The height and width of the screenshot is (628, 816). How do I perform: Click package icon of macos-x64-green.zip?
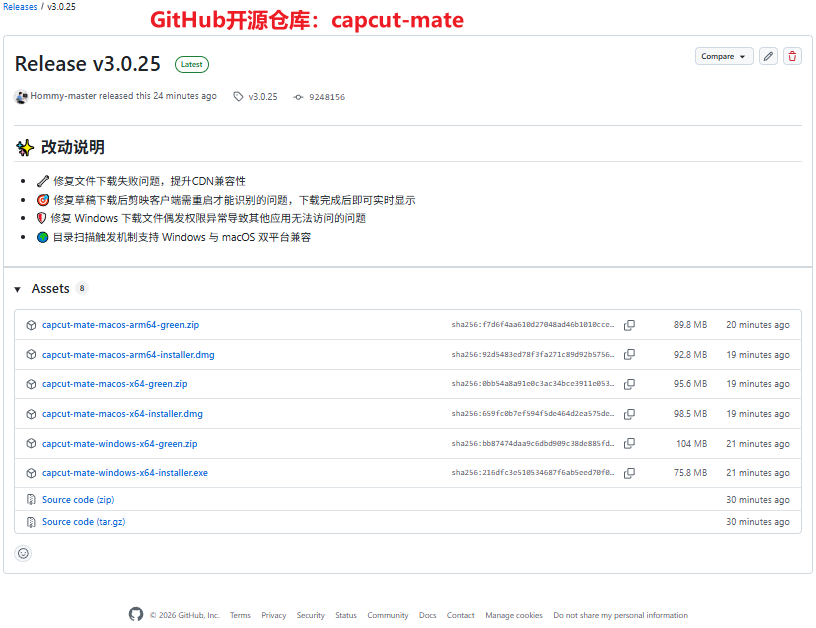[31, 385]
